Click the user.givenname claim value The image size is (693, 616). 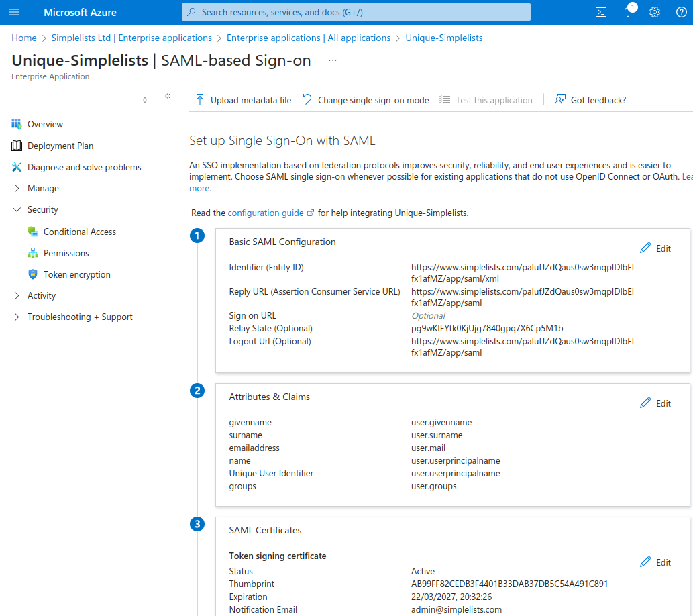point(441,423)
